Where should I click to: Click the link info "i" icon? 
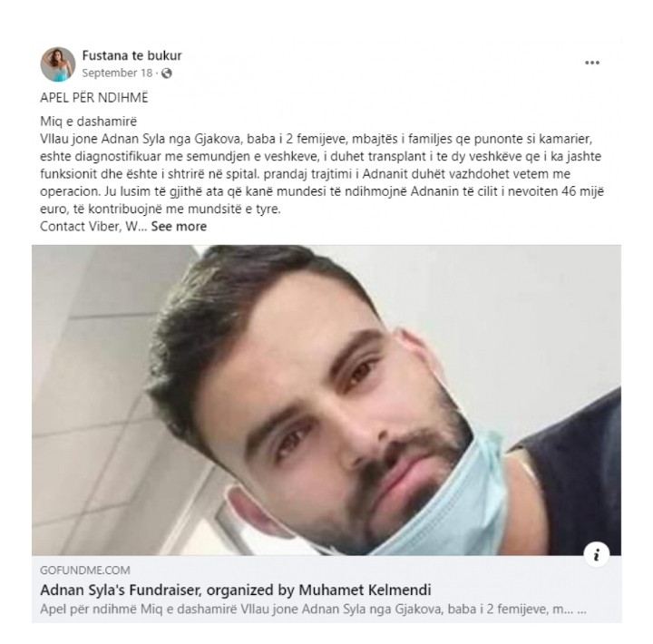597,554
